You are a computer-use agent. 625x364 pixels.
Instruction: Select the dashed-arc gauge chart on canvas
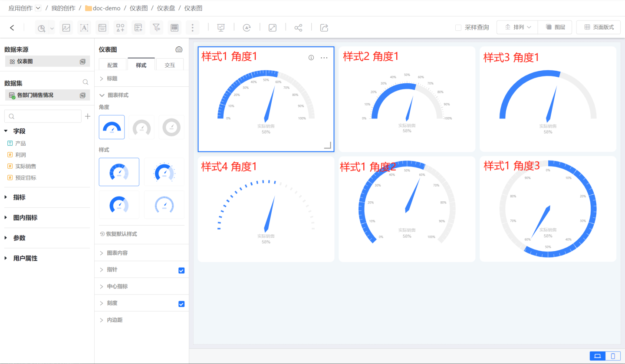tap(266, 209)
